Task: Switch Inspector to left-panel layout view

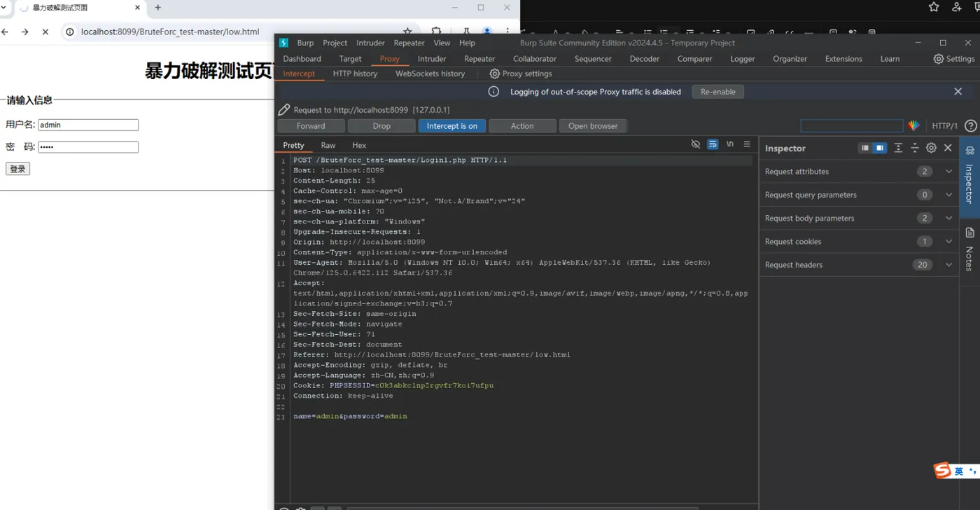Action: pyautogui.click(x=865, y=148)
